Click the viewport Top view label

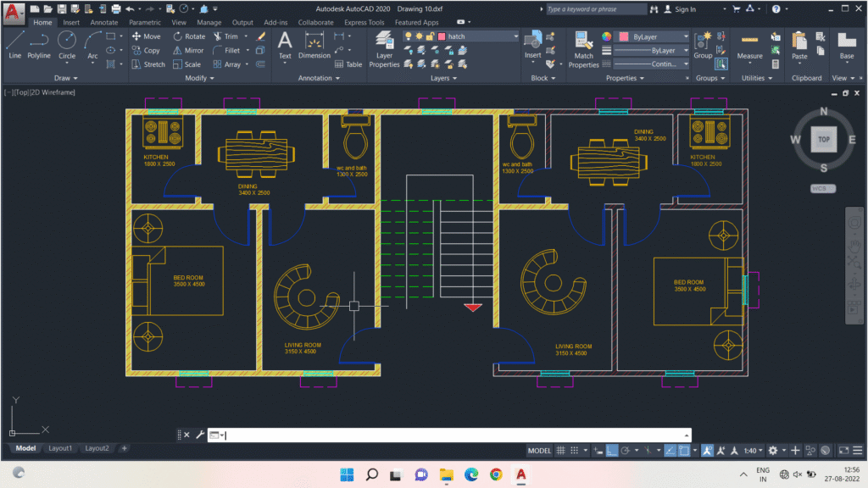pyautogui.click(x=21, y=92)
